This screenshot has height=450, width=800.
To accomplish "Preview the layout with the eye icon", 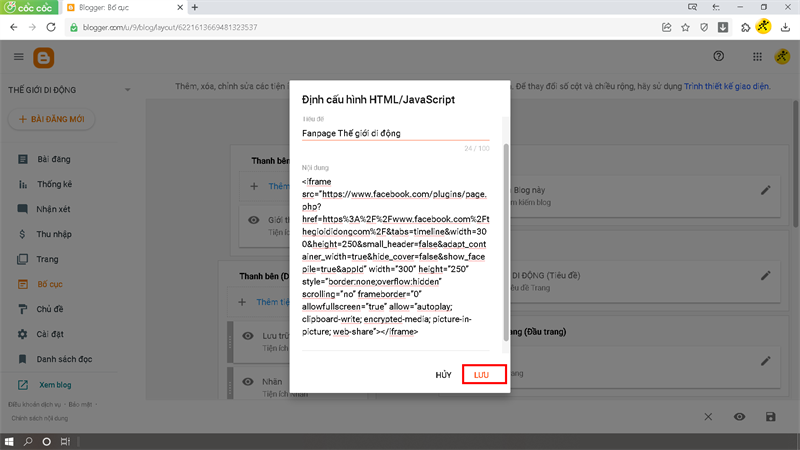I will (739, 417).
